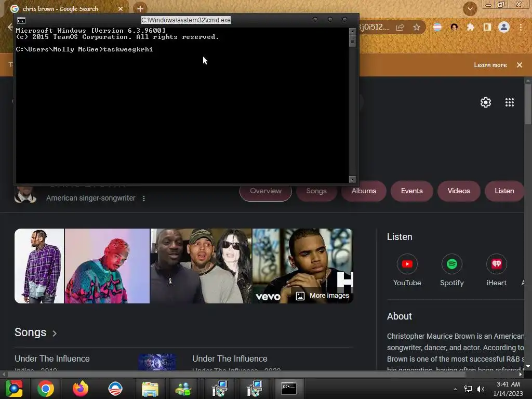Image resolution: width=532 pixels, height=399 pixels.
Task: Click the Chrome address bar URL text
Action: point(375,27)
